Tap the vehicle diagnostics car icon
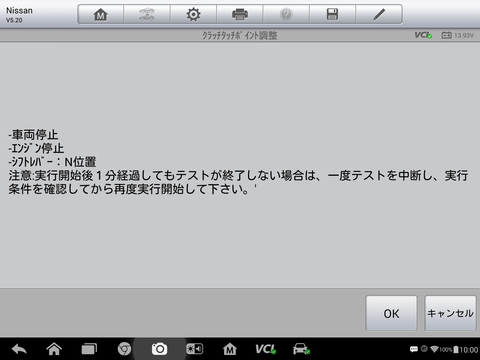 coord(301,349)
